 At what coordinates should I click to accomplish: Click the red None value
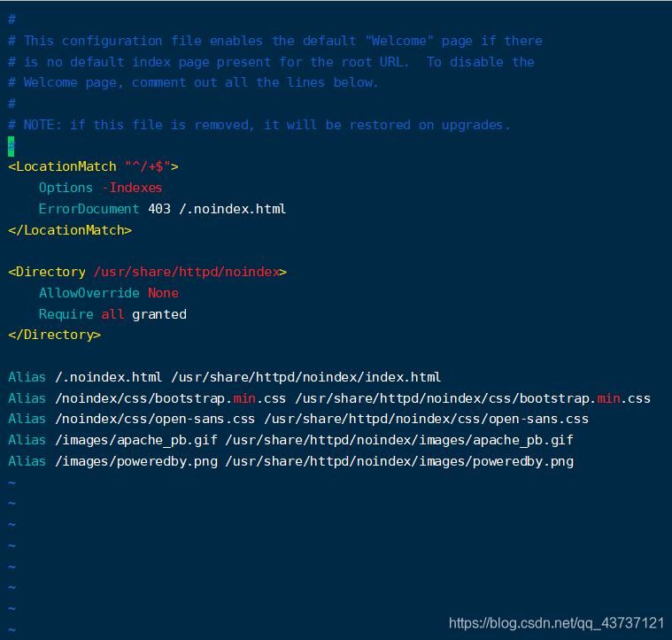tap(163, 293)
